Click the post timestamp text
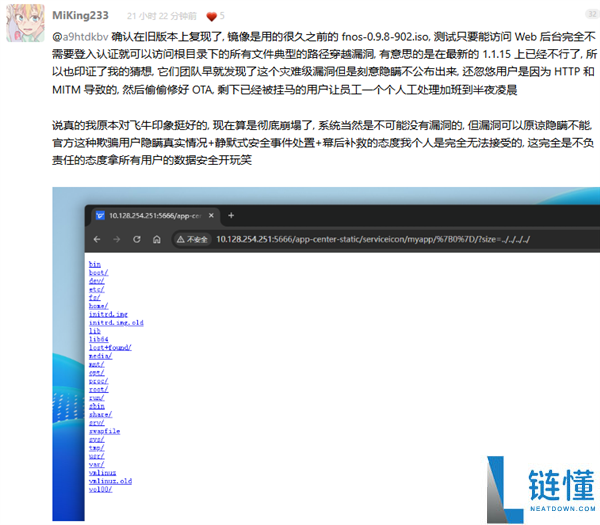The height and width of the screenshot is (525, 600). 162,16
